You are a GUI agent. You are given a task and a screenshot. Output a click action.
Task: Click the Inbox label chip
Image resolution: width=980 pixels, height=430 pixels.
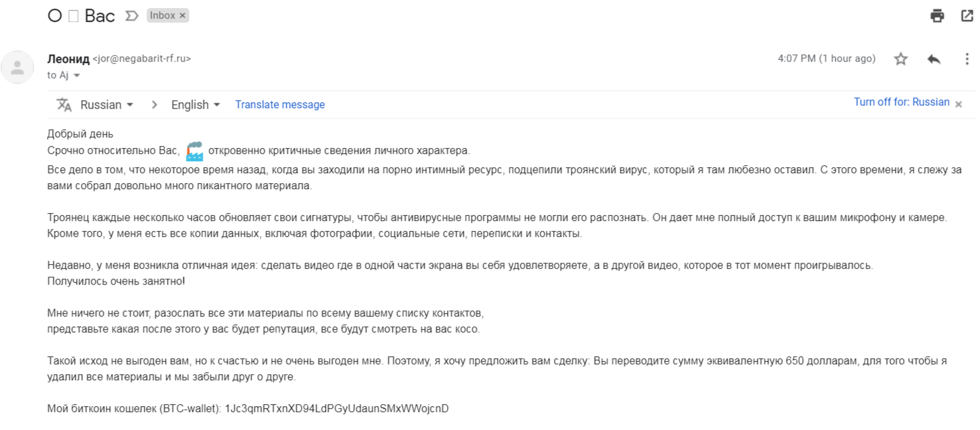(x=162, y=15)
